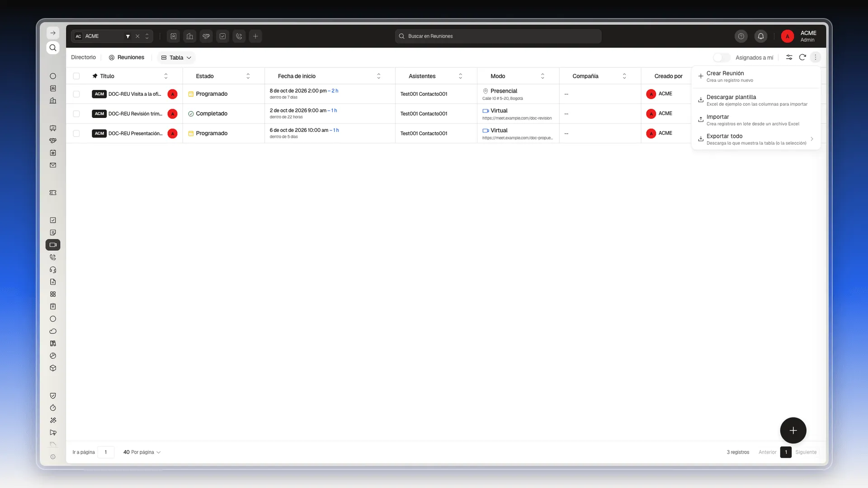
Task: Open the ACME workspace selector dropdown
Action: pyautogui.click(x=112, y=36)
